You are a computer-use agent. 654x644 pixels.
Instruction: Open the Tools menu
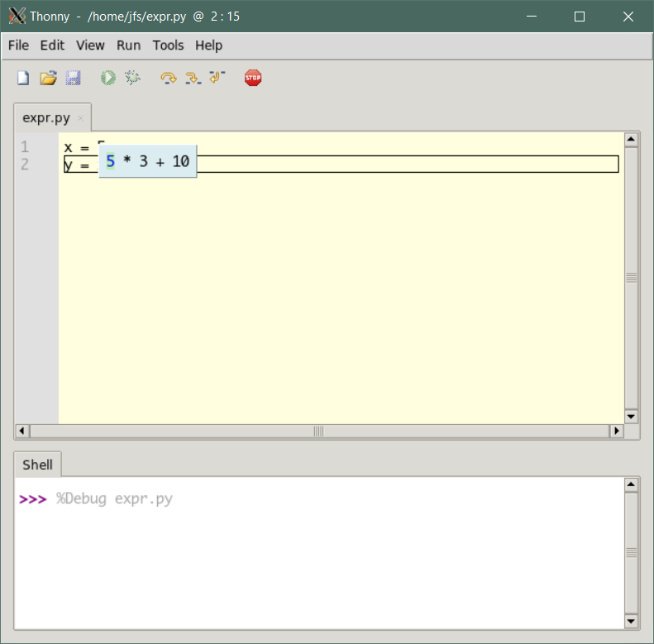tap(168, 45)
